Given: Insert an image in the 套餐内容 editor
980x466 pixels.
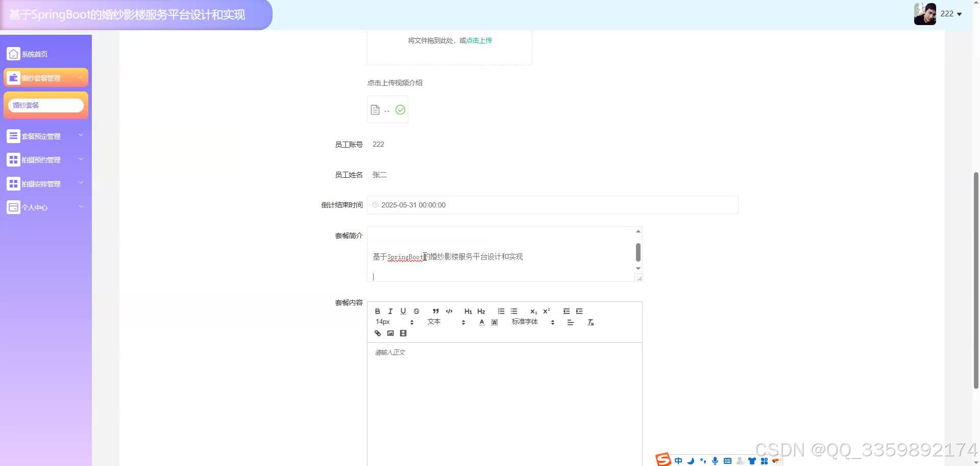Looking at the screenshot, I should 390,333.
